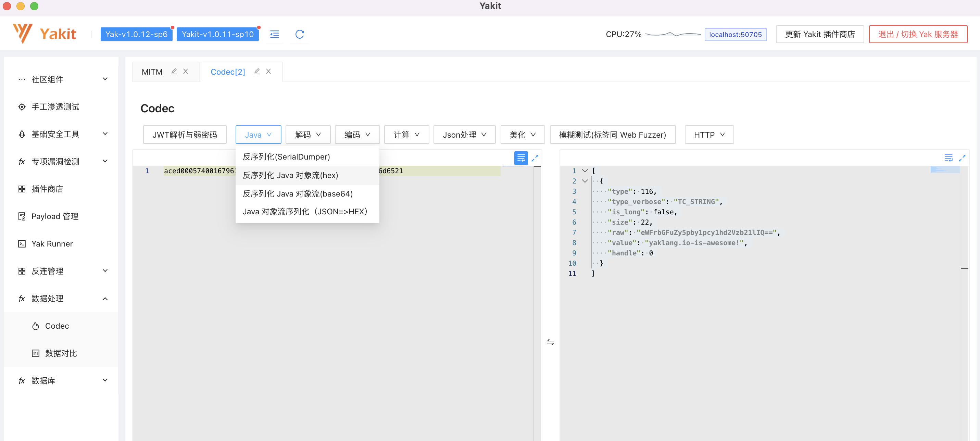Open the 解码 dropdown
Image resolution: width=980 pixels, height=441 pixels.
pyautogui.click(x=308, y=135)
